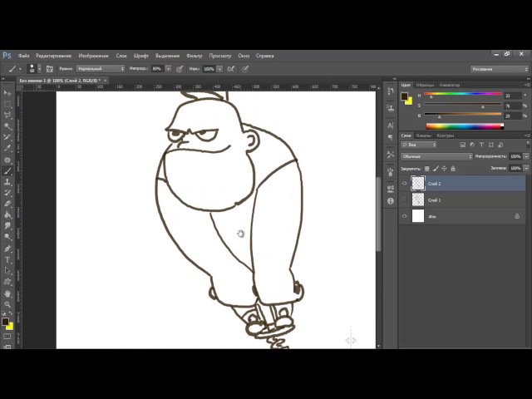
Task: Switch to the Каналы tab
Action: [x=423, y=135]
